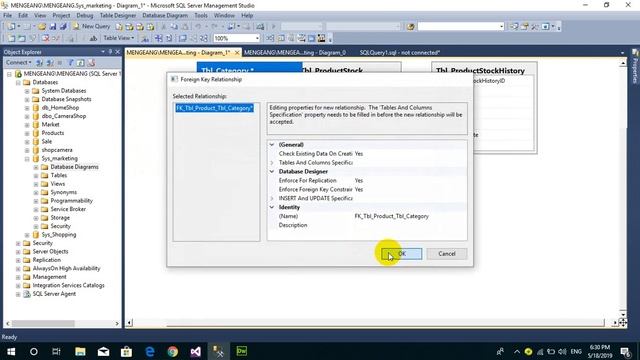Click the Undo icon in toolbar

(198, 27)
